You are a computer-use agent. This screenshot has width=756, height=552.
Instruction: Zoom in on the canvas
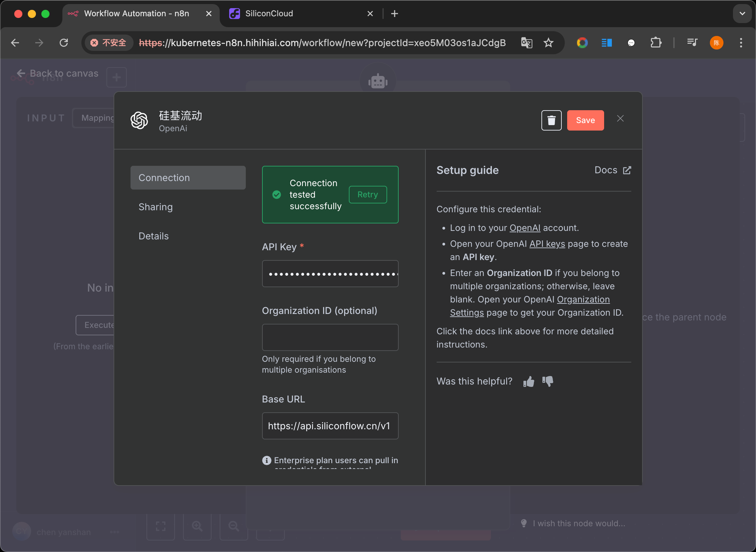(x=197, y=526)
